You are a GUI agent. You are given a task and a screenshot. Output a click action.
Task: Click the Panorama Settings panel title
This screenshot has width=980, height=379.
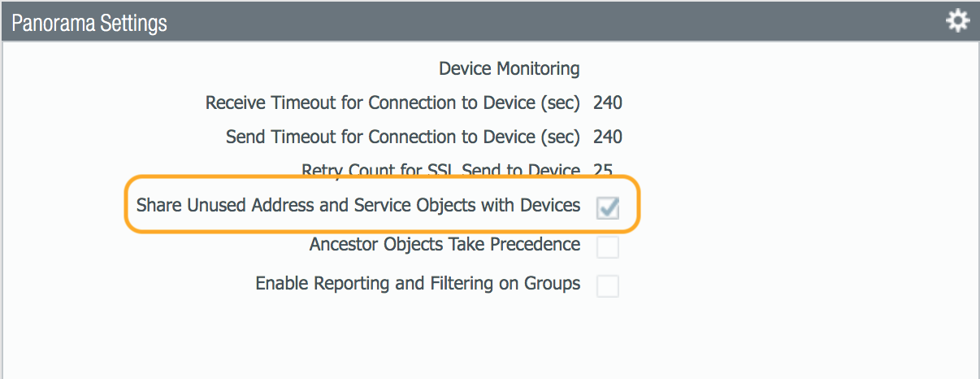click(89, 23)
